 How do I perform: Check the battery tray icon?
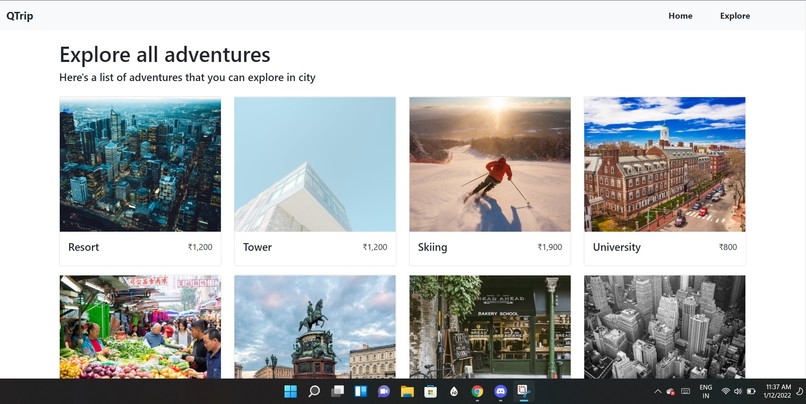pyautogui.click(x=751, y=391)
